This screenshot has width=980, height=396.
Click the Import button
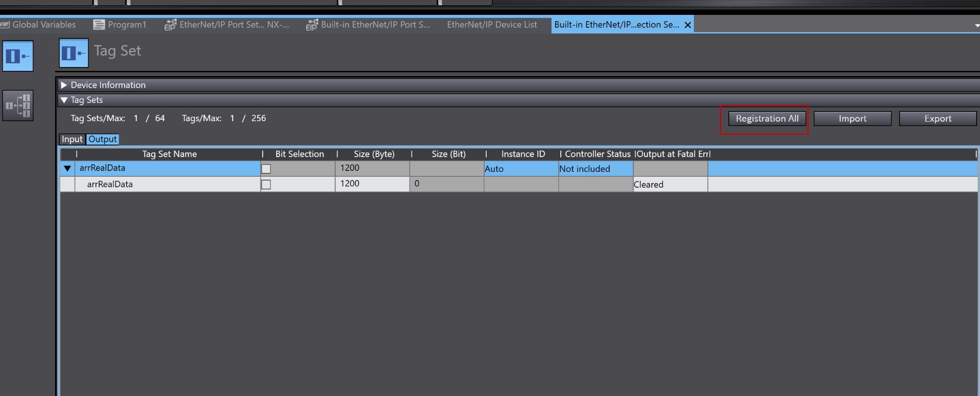click(x=852, y=118)
